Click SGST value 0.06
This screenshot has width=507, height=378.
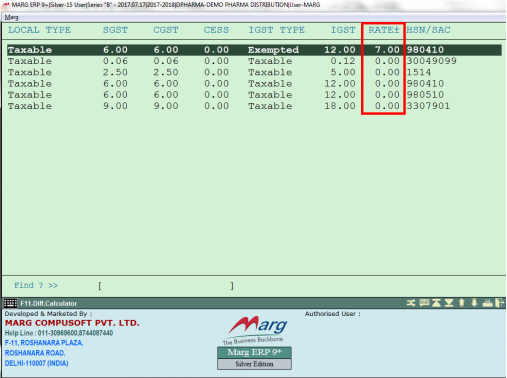click(x=115, y=61)
